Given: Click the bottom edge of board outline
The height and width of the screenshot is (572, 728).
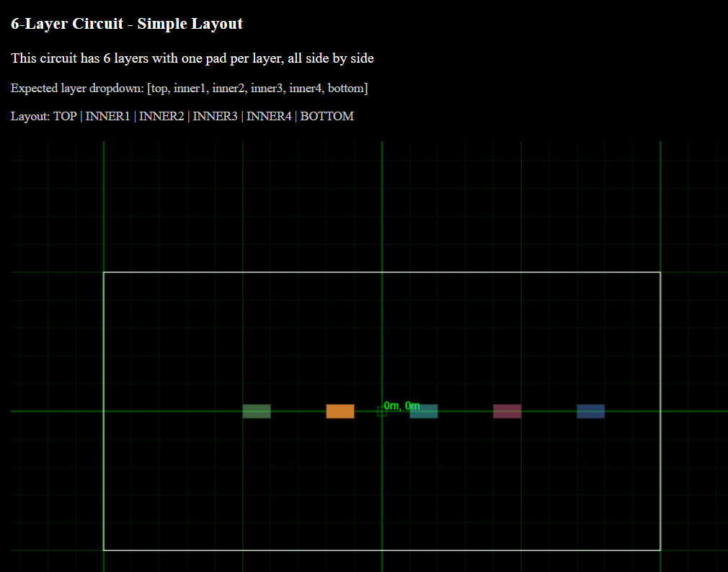Looking at the screenshot, I should (381, 550).
